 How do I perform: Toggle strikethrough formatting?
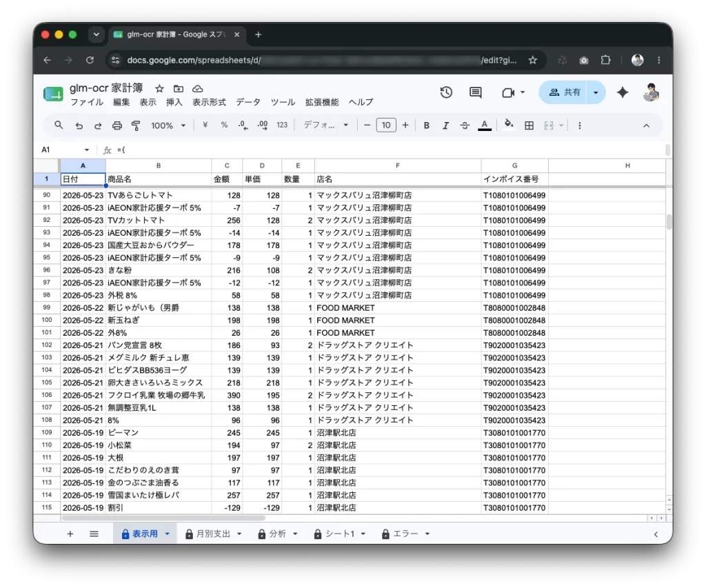tap(465, 125)
